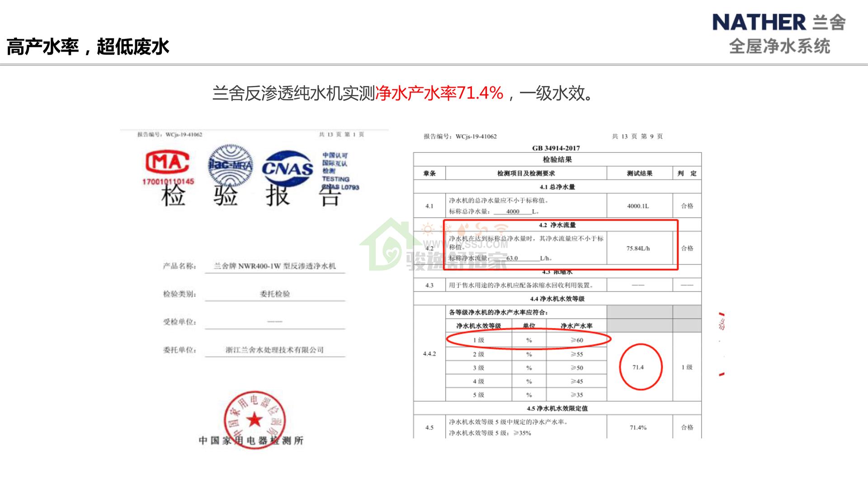Click the text 净水机水效等级 5 级中规定的净水产水率

point(508,422)
